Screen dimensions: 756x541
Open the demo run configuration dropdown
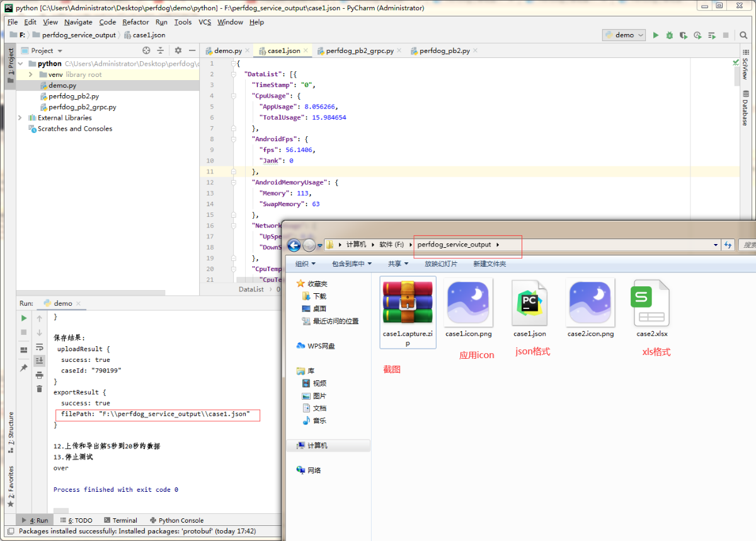pyautogui.click(x=624, y=35)
